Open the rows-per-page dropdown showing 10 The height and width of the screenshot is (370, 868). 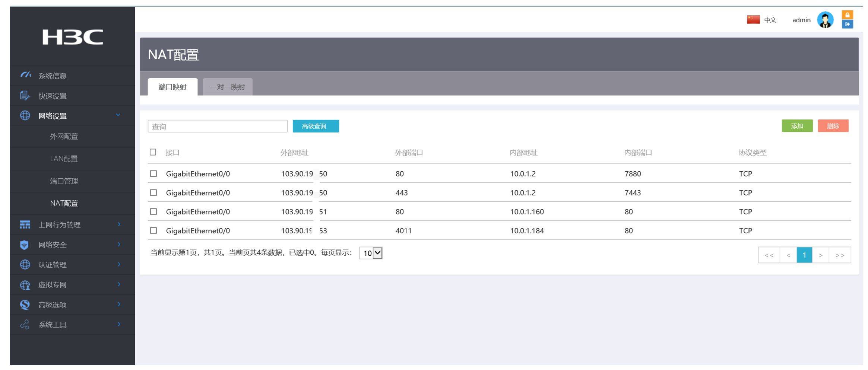(x=371, y=253)
